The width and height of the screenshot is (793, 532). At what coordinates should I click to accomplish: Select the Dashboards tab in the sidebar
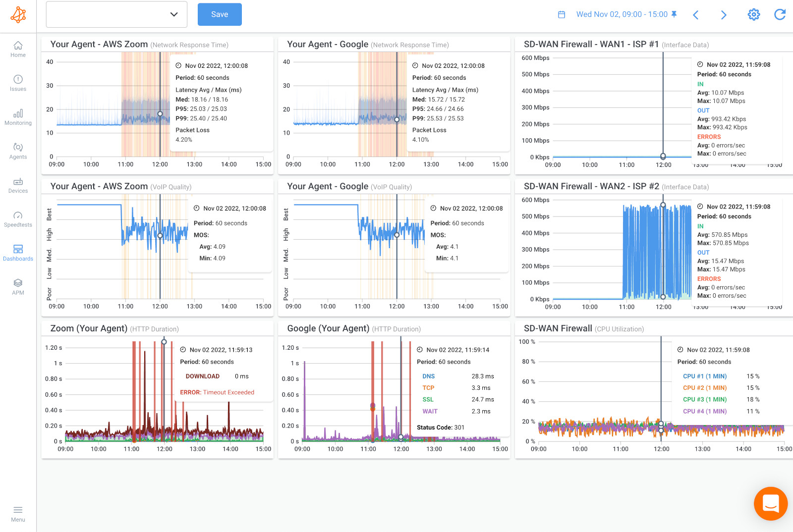(18, 251)
